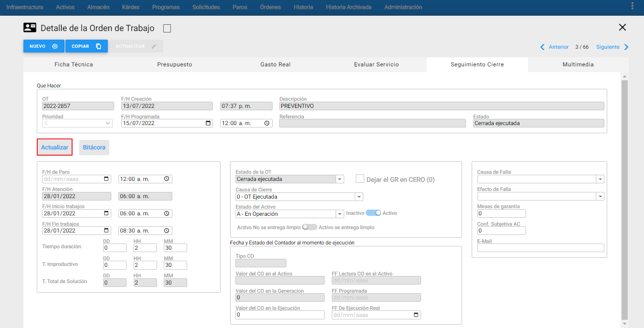Close the work order detail panel
644x328 pixels.
pos(623,27)
